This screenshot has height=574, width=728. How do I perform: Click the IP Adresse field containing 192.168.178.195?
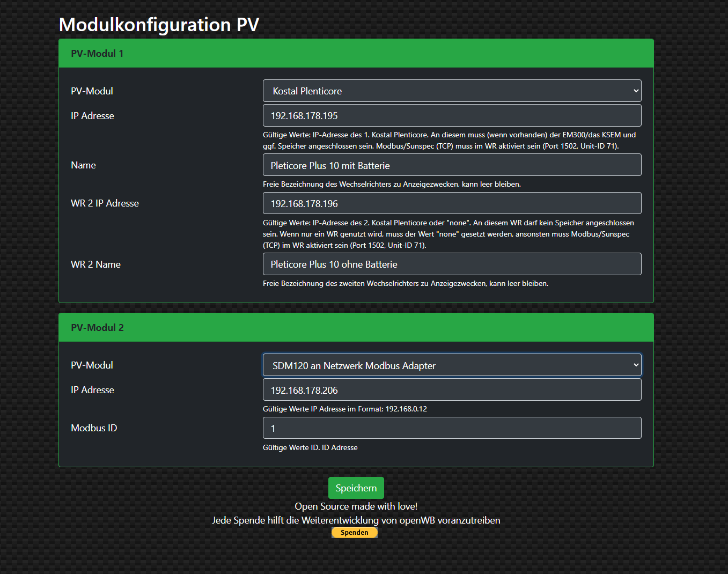pyautogui.click(x=452, y=115)
